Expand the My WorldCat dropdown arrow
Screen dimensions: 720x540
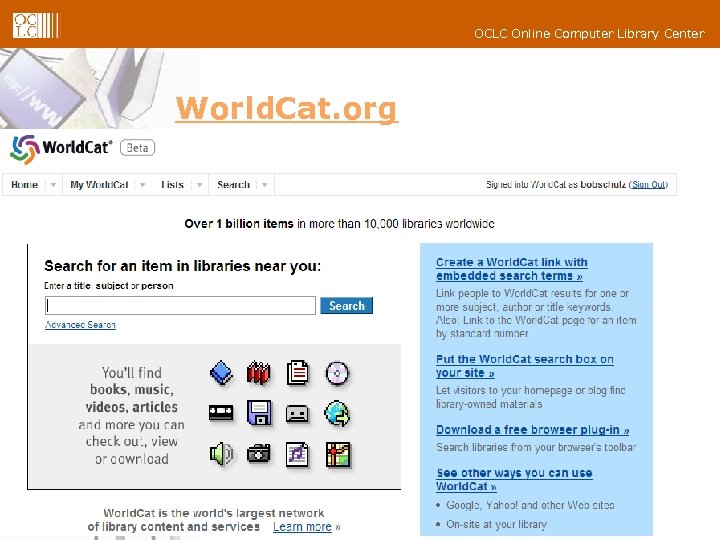pyautogui.click(x=143, y=185)
